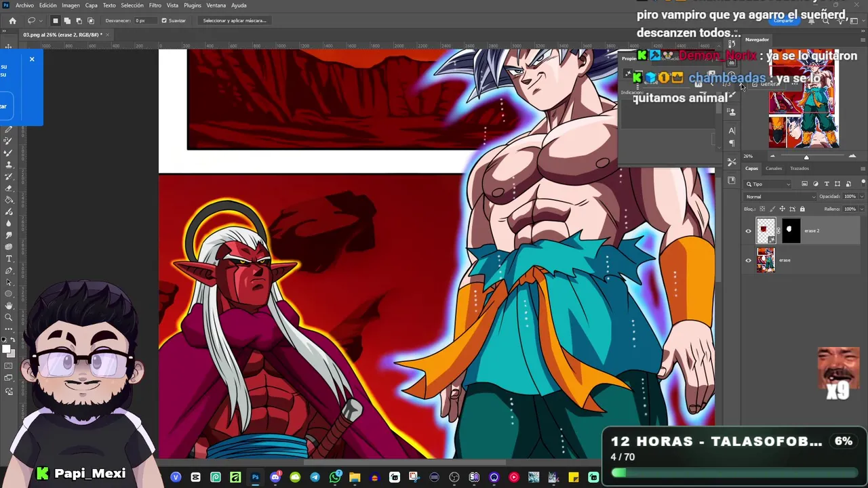Hide the 'erase 2' layer with its eye
The height and width of the screenshot is (488, 868).
click(x=749, y=231)
